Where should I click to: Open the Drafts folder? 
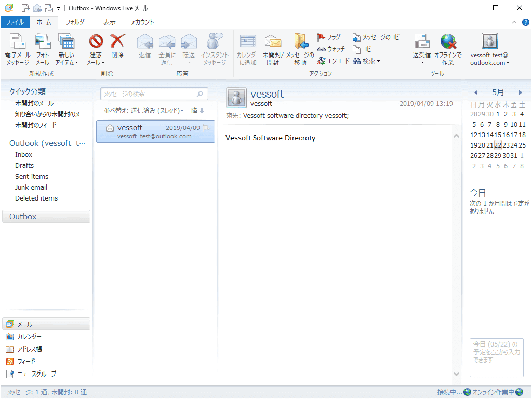click(24, 166)
